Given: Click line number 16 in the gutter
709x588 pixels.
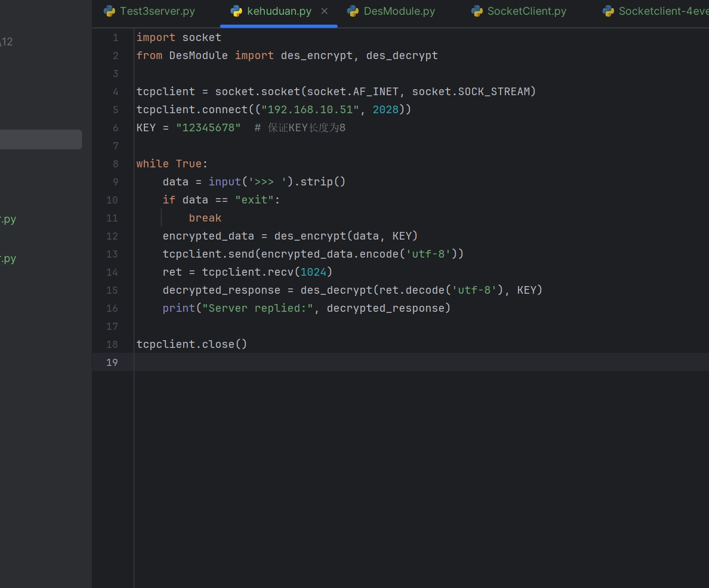Looking at the screenshot, I should (112, 308).
